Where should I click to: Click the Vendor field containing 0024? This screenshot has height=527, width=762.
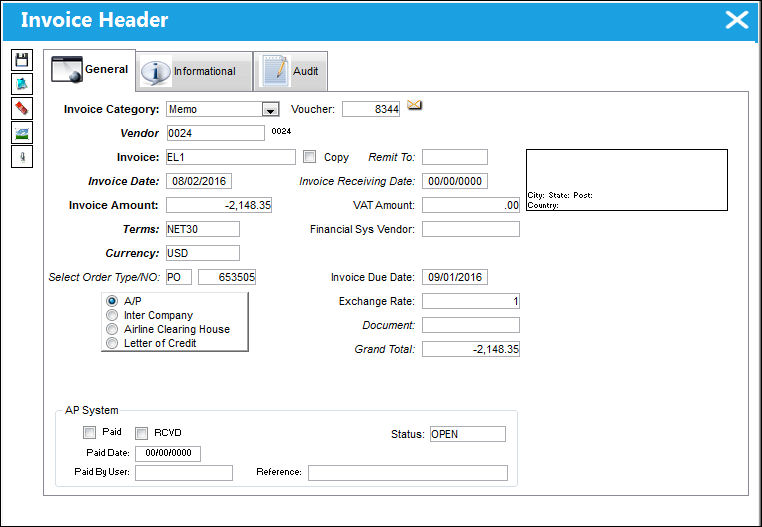coord(215,133)
